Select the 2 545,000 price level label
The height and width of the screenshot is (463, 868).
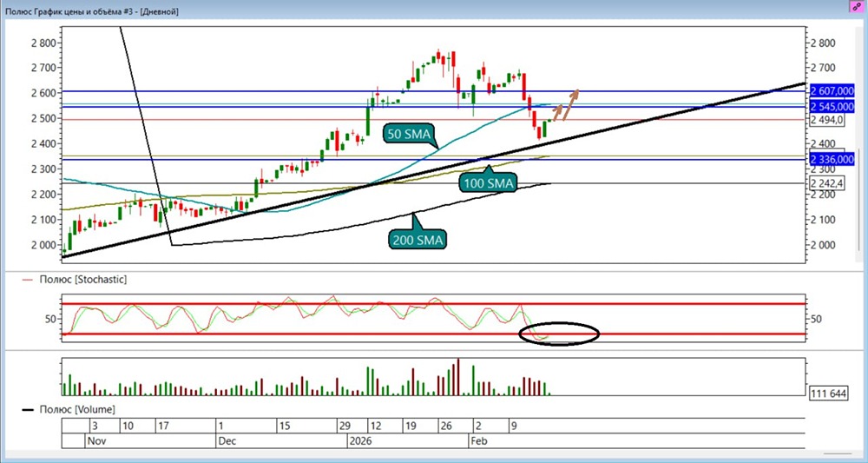[832, 106]
